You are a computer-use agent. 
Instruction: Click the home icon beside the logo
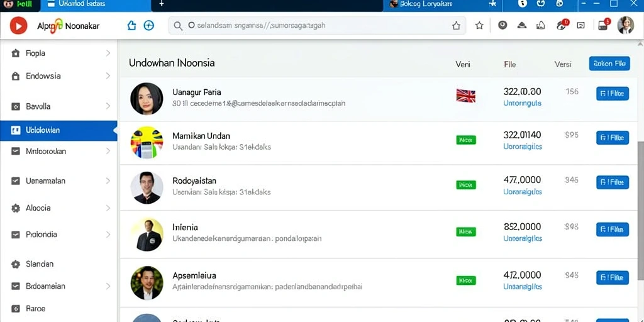(x=131, y=25)
